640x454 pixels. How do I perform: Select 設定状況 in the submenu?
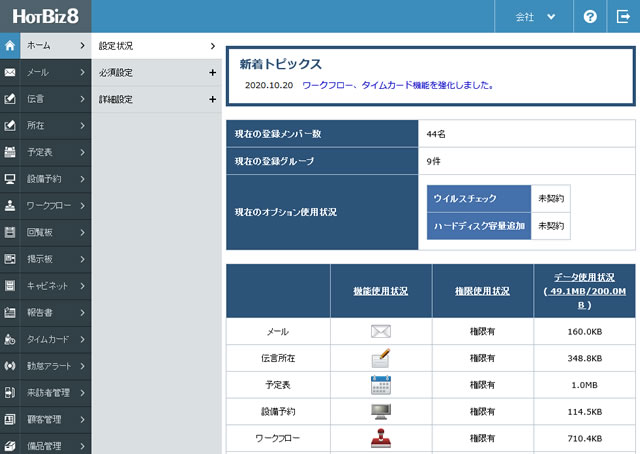155,46
